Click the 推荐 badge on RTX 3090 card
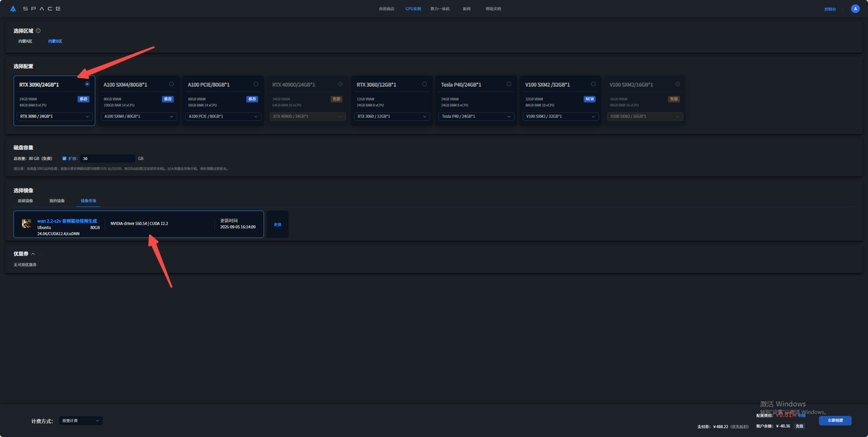The image size is (868, 437). [83, 99]
